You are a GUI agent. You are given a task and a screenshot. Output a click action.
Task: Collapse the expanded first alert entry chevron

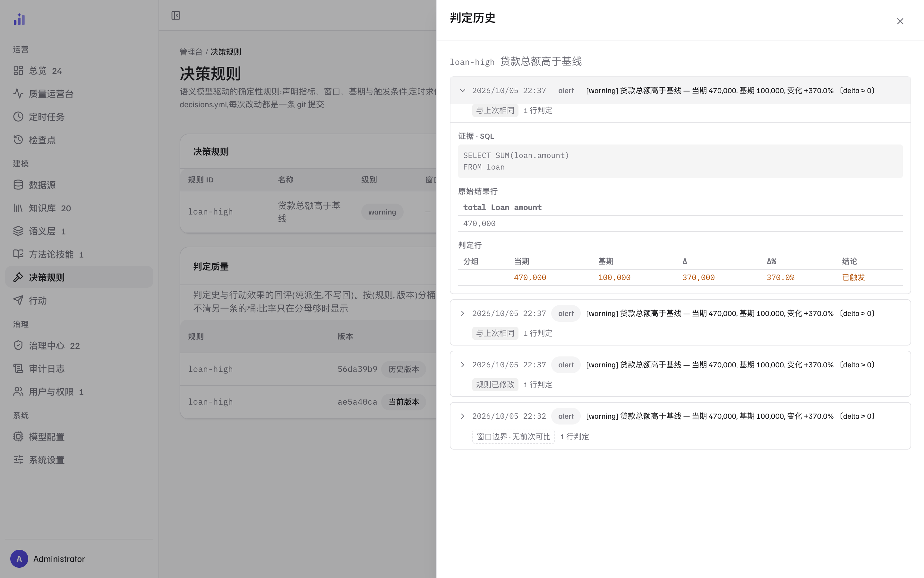tap(462, 91)
